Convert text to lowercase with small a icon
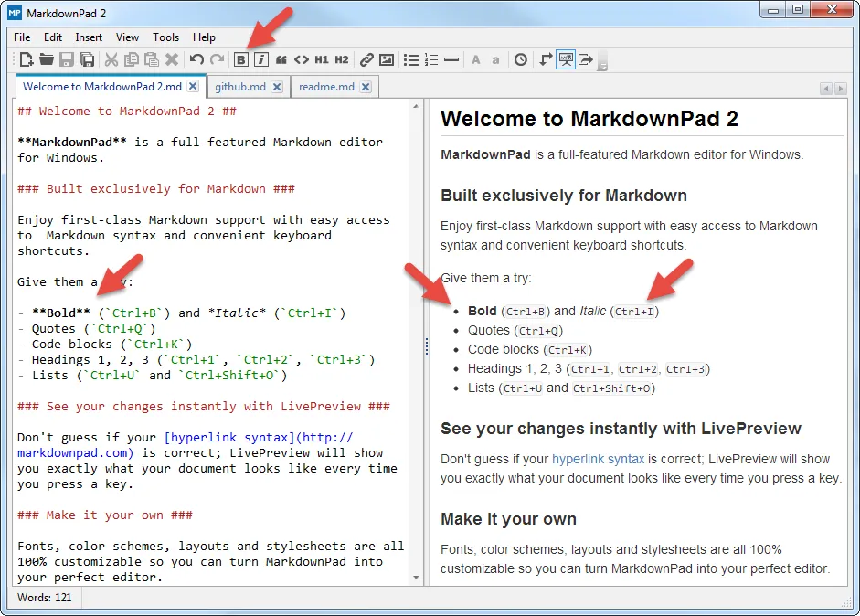The width and height of the screenshot is (860, 616). (x=496, y=59)
